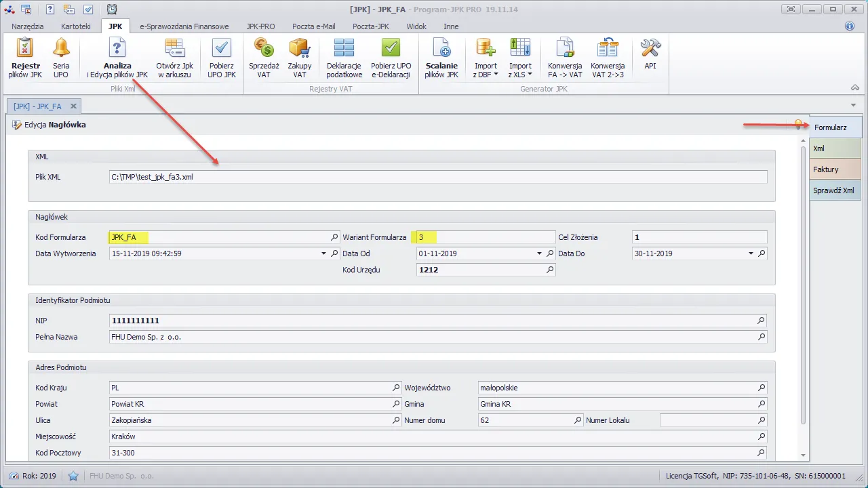Open the Widok menu
This screenshot has height=488, width=868.
point(416,26)
